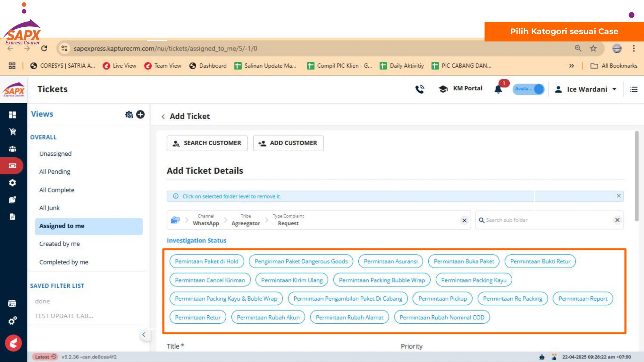Remove Type Complaint Request folder level
The image size is (644, 362).
[288, 220]
